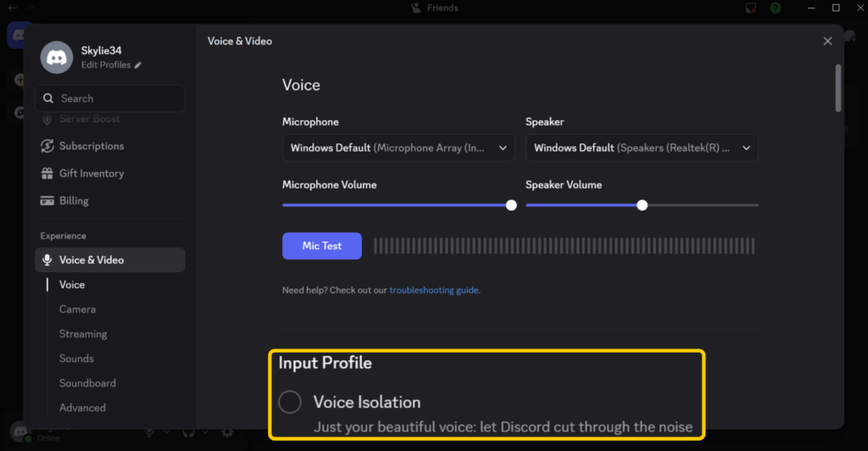Screen dimensions: 868x451
Task: Click the Input Profile heading text
Action: click(325, 363)
